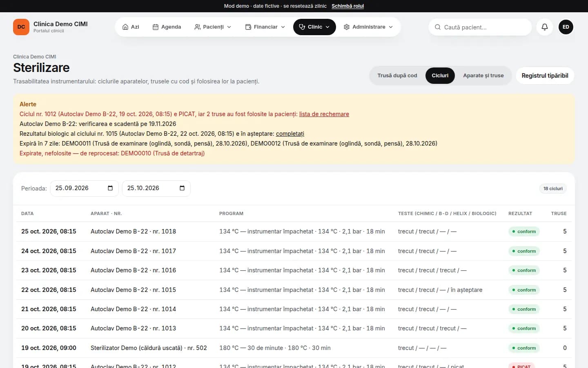Click the completați link in alerts
Viewport: 588px width, 368px height.
pyautogui.click(x=290, y=134)
